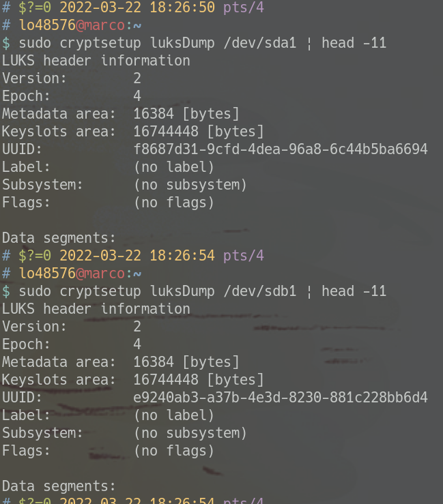Click the 18:26:50 timestamp
The width and height of the screenshot is (443, 504).
click(182, 8)
